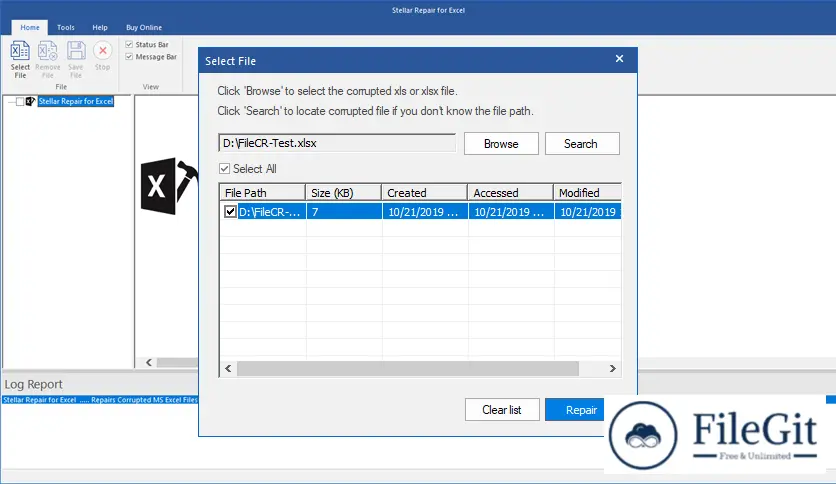Select Stellar Repair for Excel tree node
836x484 pixels.
pyautogui.click(x=76, y=101)
